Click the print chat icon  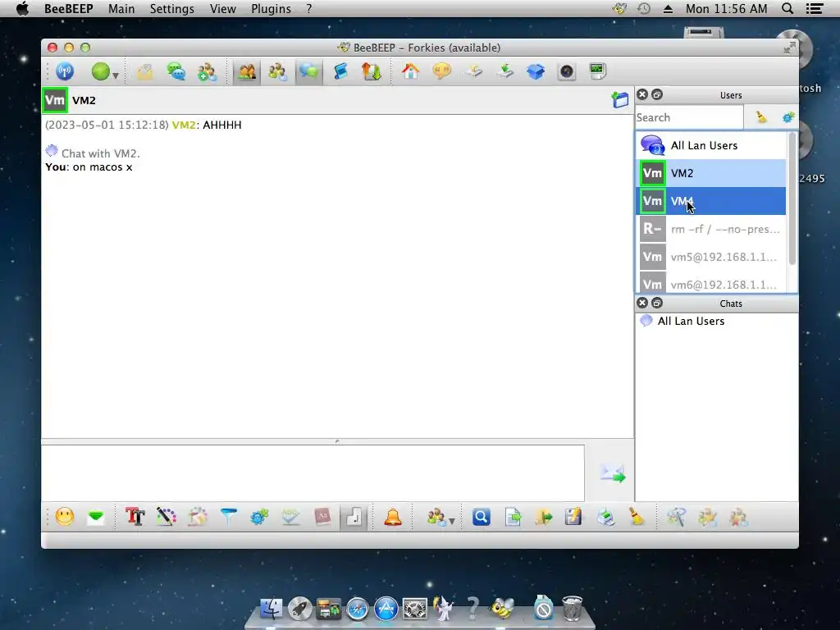click(x=605, y=517)
